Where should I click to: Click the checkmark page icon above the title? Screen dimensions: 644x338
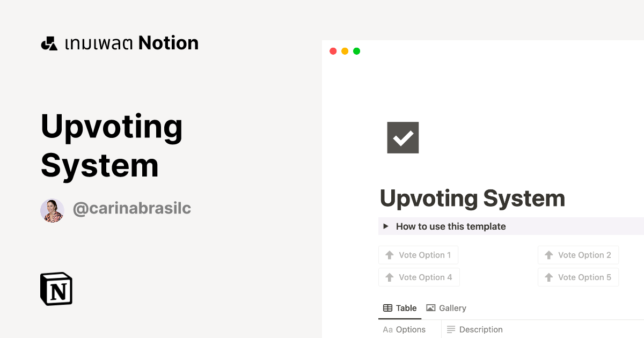[402, 137]
